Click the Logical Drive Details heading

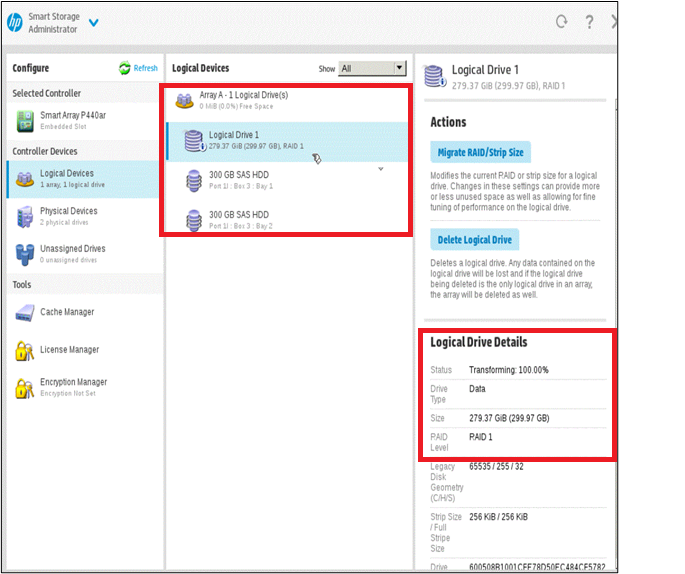click(x=479, y=342)
